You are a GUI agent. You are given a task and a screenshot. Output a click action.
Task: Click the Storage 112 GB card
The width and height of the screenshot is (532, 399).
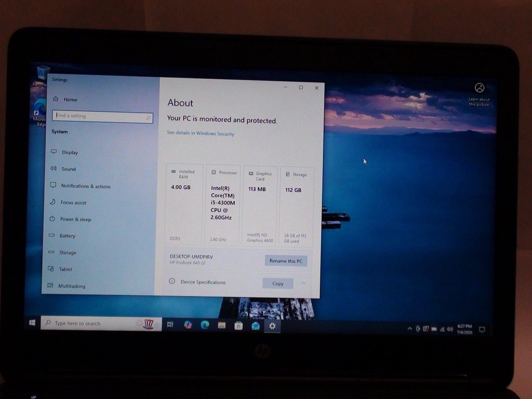297,207
